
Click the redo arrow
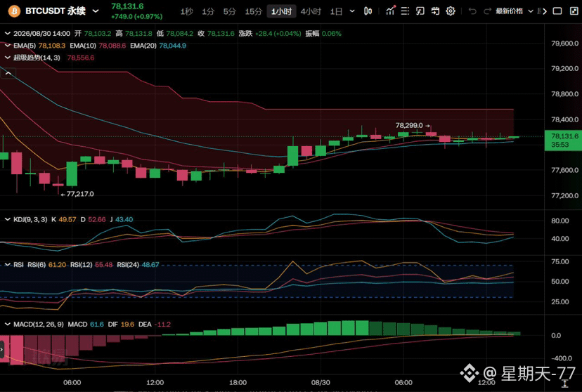(487, 11)
